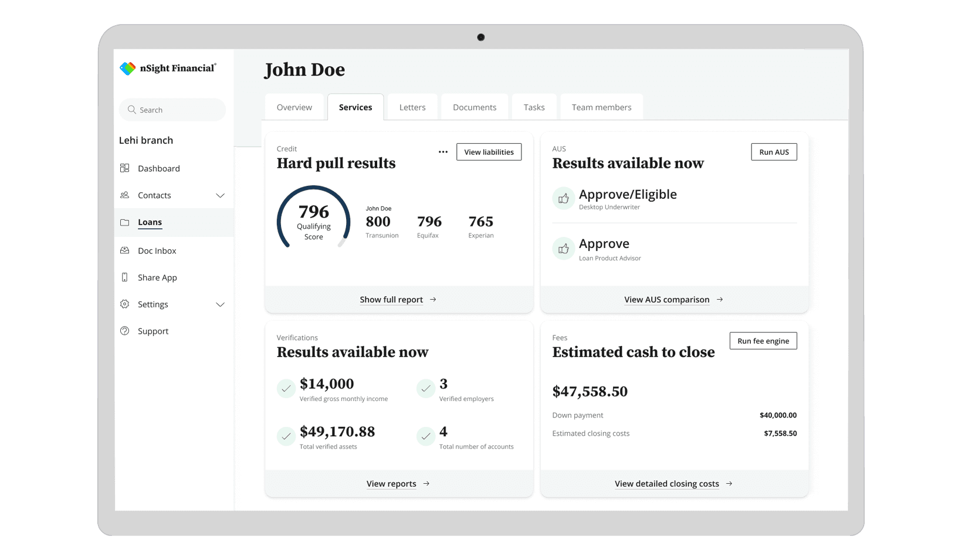Click the checkmark beside Verified employers
This screenshot has height=560, width=962.
click(425, 389)
